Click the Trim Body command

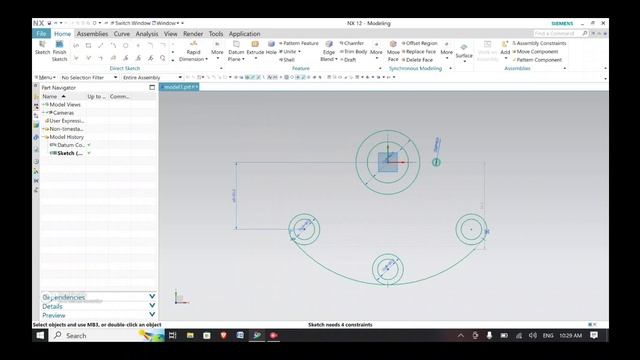353,52
